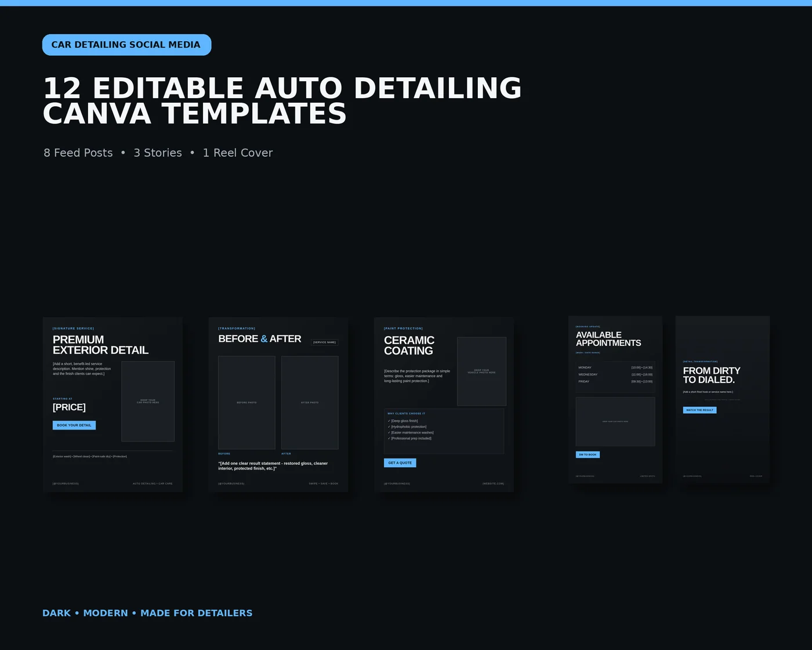Click the 'STARTING AT' label
812x650 pixels.
[63, 399]
